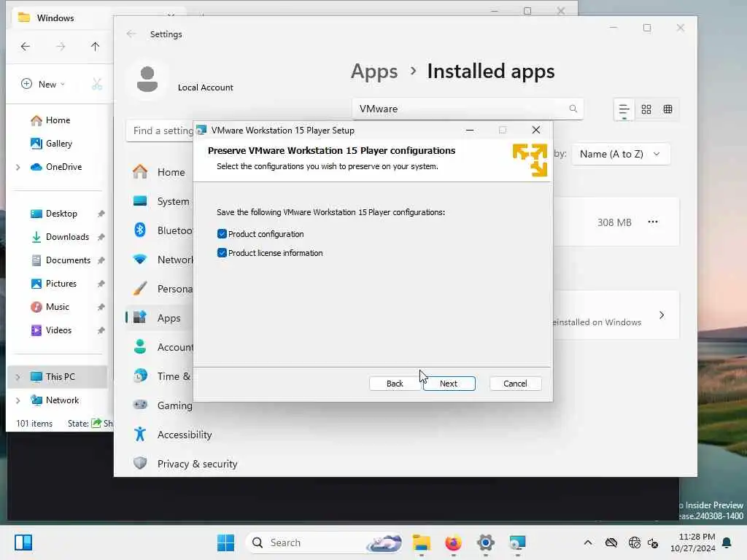Open Widgets button on taskbar
747x560 pixels.
(23, 542)
